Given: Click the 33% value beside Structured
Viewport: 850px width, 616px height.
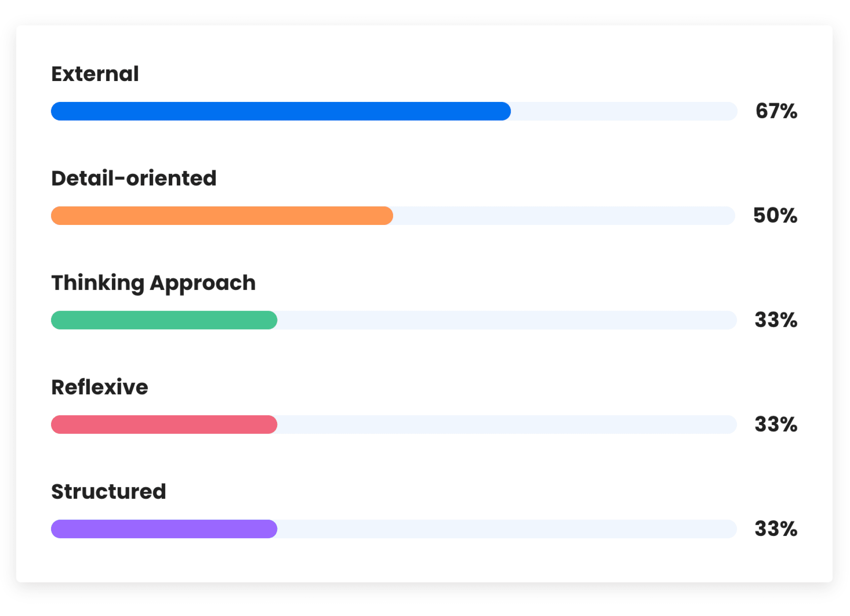Looking at the screenshot, I should coord(776,529).
